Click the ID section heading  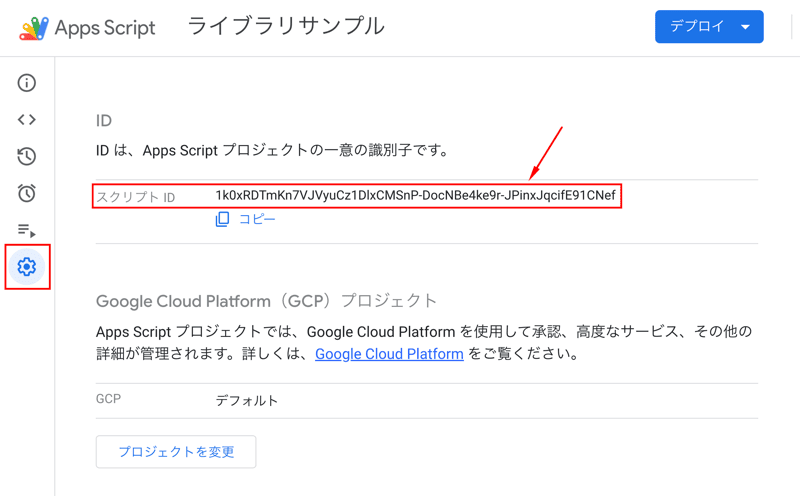point(104,120)
